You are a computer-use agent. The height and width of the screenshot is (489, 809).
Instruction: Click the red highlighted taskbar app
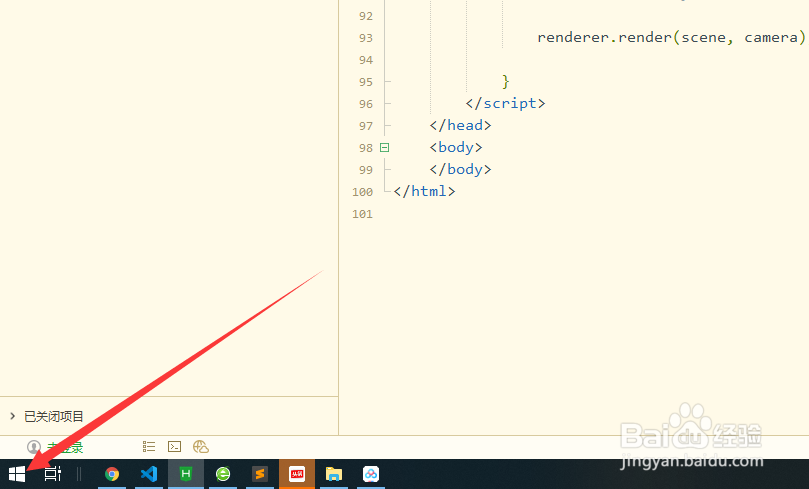297,474
